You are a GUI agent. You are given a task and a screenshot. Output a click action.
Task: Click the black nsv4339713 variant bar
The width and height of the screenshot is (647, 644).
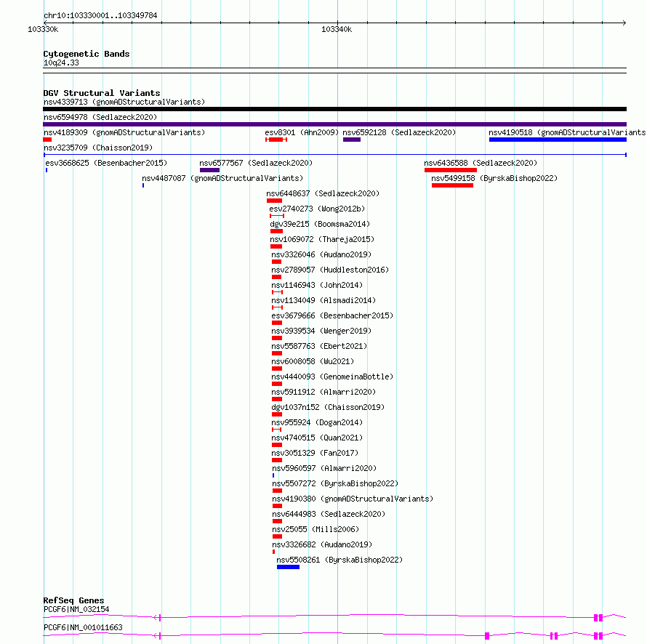tap(334, 109)
